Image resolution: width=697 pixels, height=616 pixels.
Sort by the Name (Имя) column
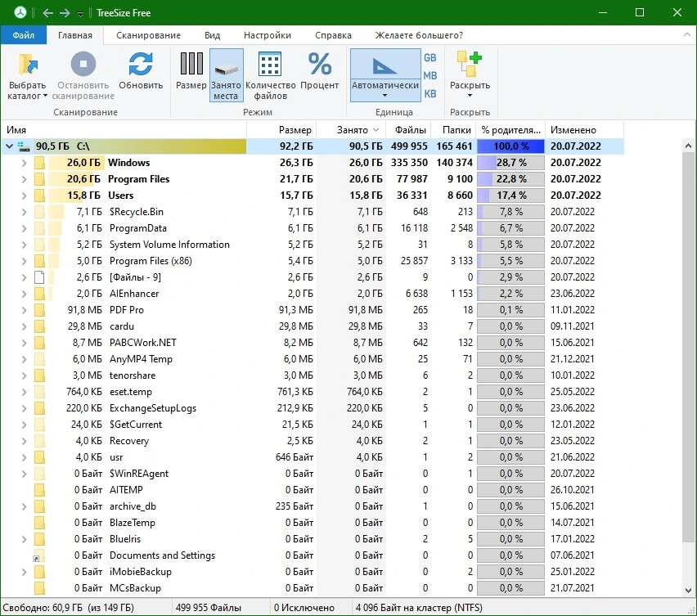coord(124,130)
